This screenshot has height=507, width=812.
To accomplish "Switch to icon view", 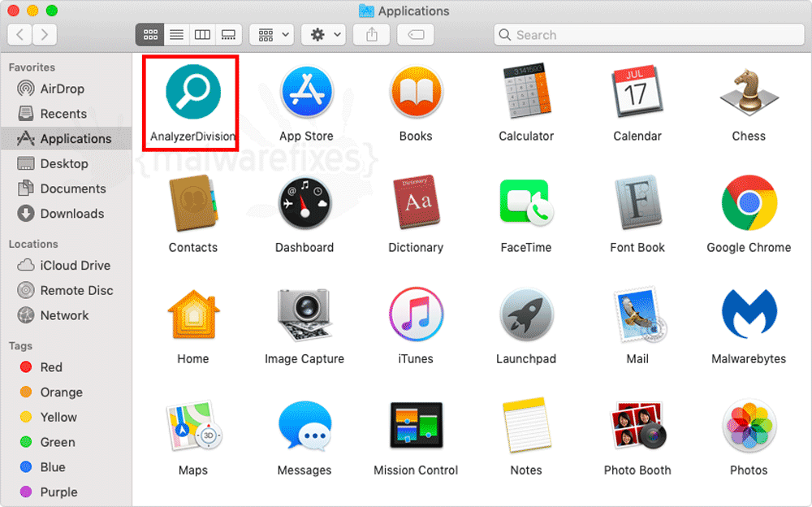I will [x=150, y=35].
